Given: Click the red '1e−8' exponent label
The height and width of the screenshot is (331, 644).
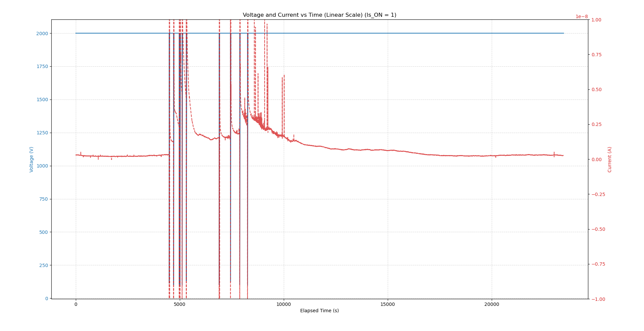Looking at the screenshot, I should (x=581, y=17).
